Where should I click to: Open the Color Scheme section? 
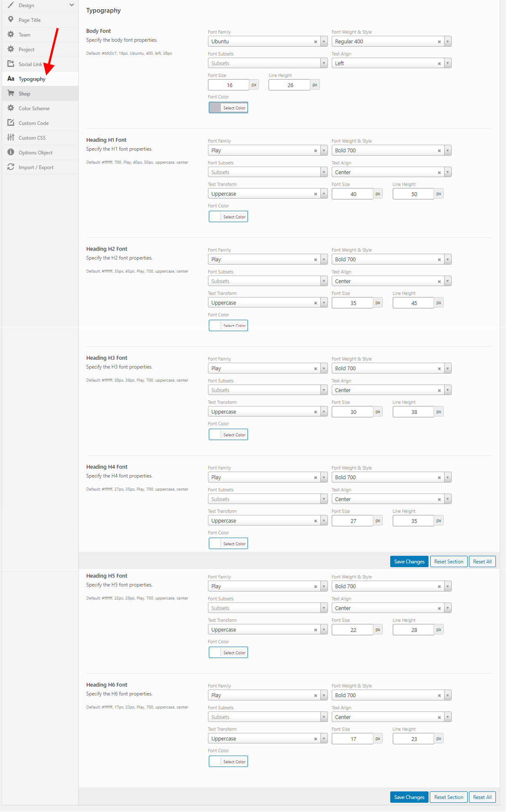(x=34, y=108)
